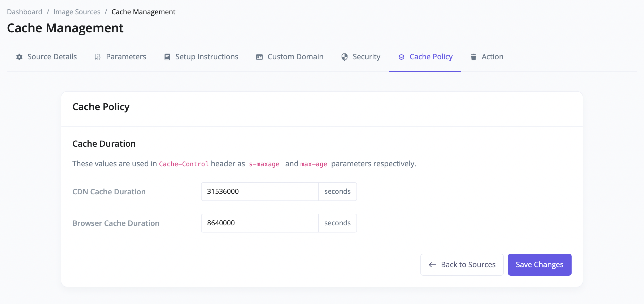Click the book icon beside Setup Instructions

pos(167,57)
